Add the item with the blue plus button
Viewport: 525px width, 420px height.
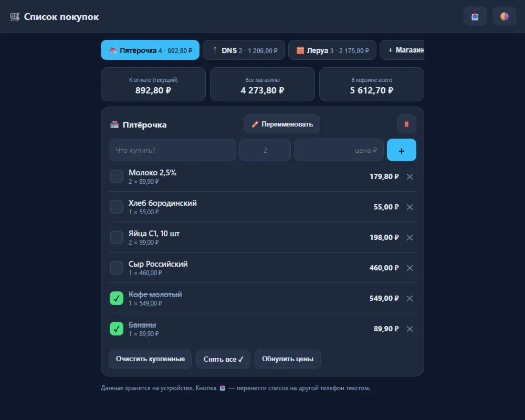click(402, 150)
